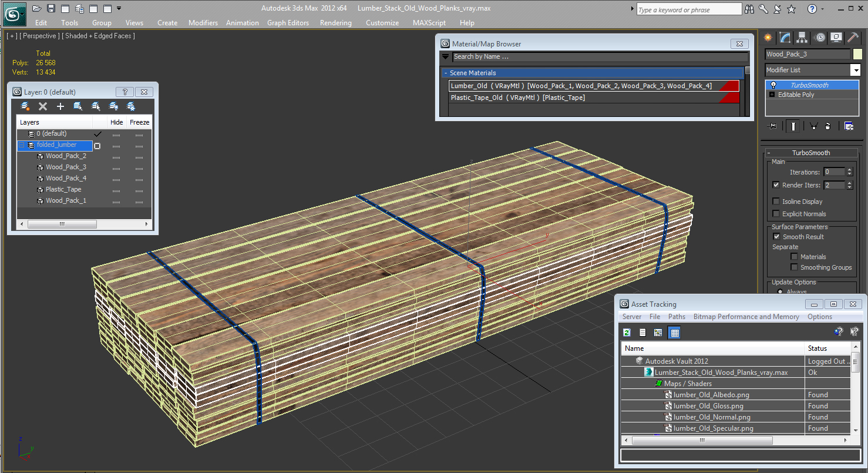Click Hide/Unhide All Layers icon

pyautogui.click(x=113, y=106)
